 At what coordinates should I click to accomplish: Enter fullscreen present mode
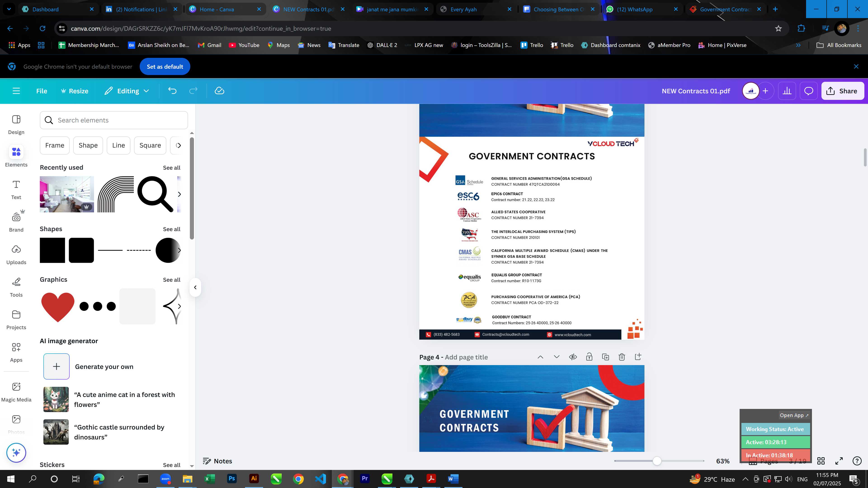pyautogui.click(x=839, y=461)
